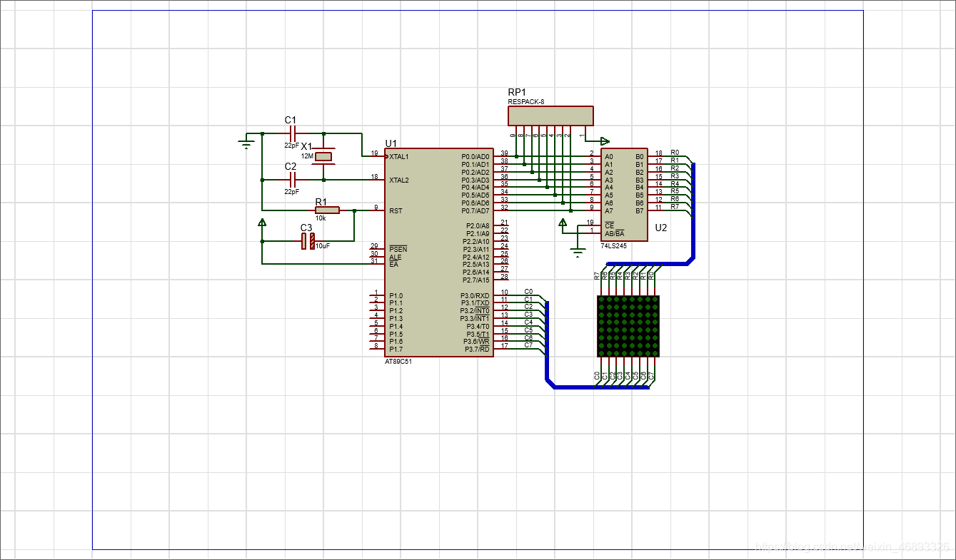Select the C0 wire label at P3.0/RXD
Viewport: 956px width, 560px height.
[528, 292]
